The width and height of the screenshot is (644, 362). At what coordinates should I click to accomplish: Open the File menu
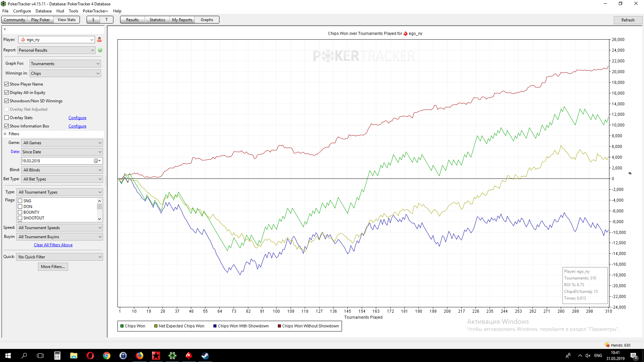(x=5, y=11)
